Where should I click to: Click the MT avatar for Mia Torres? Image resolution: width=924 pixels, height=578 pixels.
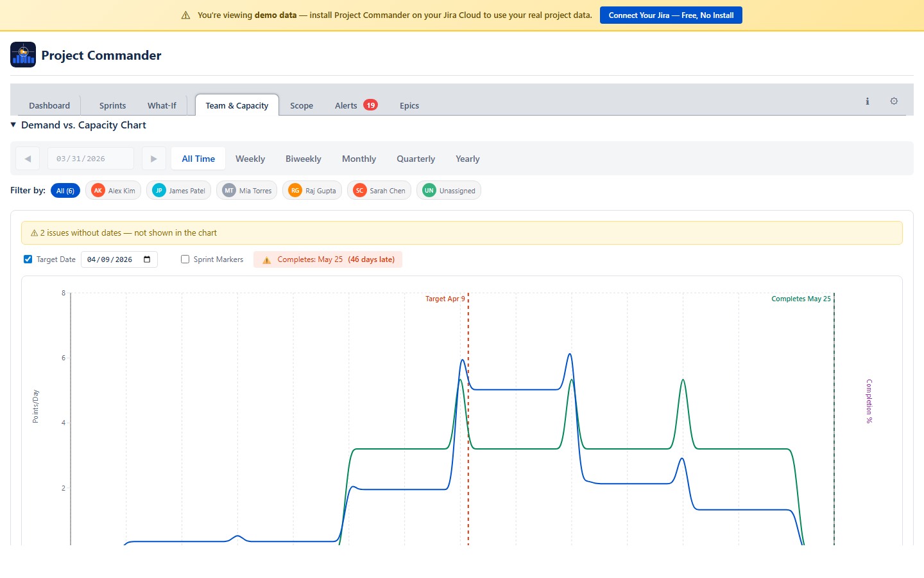click(228, 190)
